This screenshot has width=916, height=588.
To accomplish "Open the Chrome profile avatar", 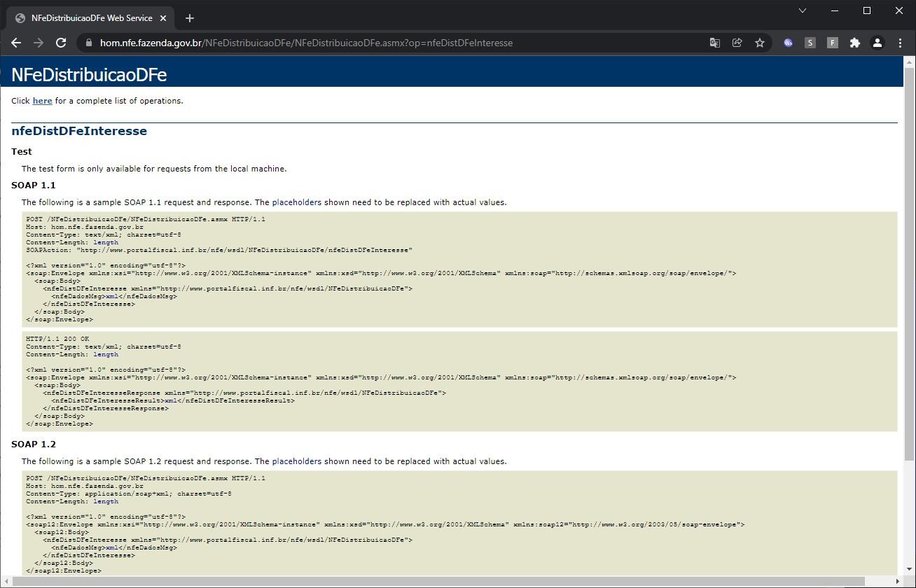I will point(877,43).
